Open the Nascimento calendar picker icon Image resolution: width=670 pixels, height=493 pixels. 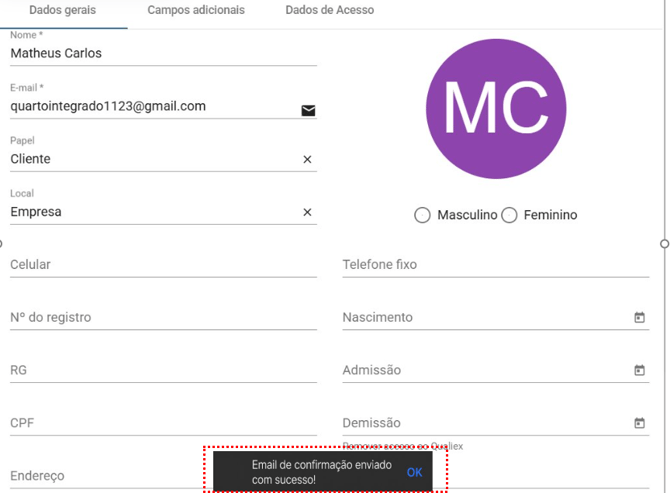(x=640, y=318)
